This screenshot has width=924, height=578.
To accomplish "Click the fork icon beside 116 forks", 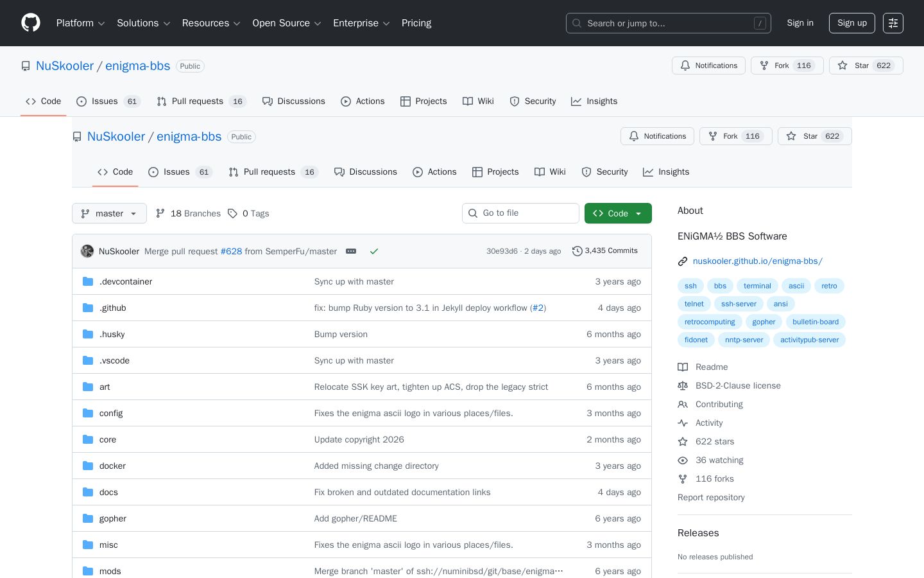I will 683,479.
